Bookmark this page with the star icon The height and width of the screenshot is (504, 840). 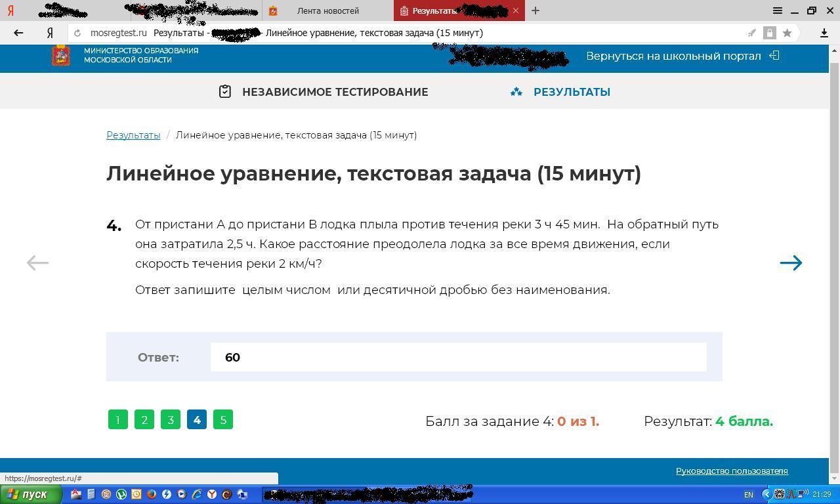pyautogui.click(x=787, y=33)
